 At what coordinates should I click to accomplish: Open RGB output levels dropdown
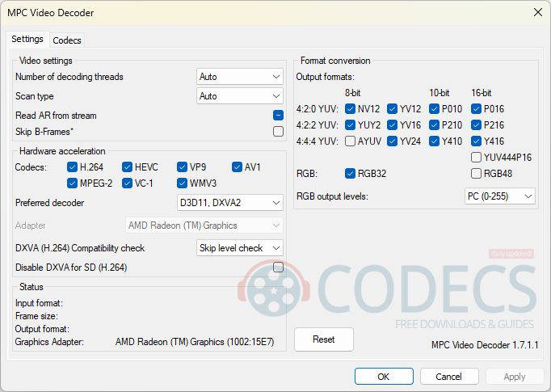click(x=499, y=196)
